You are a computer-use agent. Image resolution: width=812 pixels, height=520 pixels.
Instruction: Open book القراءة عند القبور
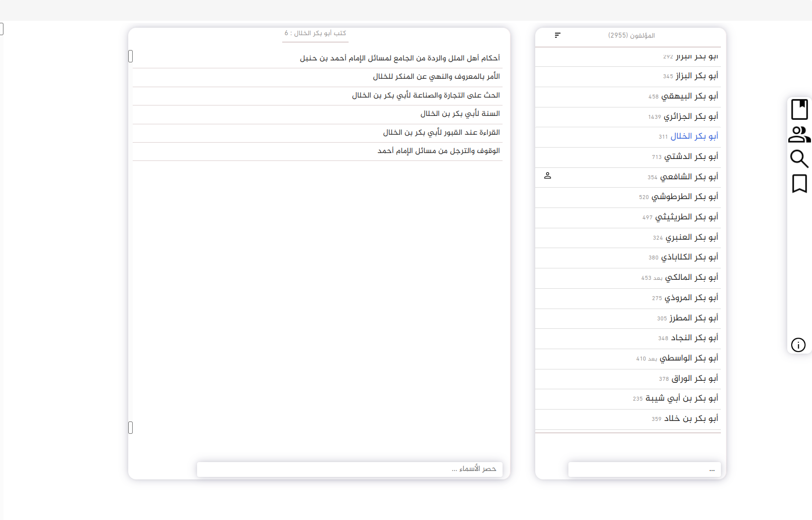(317, 133)
